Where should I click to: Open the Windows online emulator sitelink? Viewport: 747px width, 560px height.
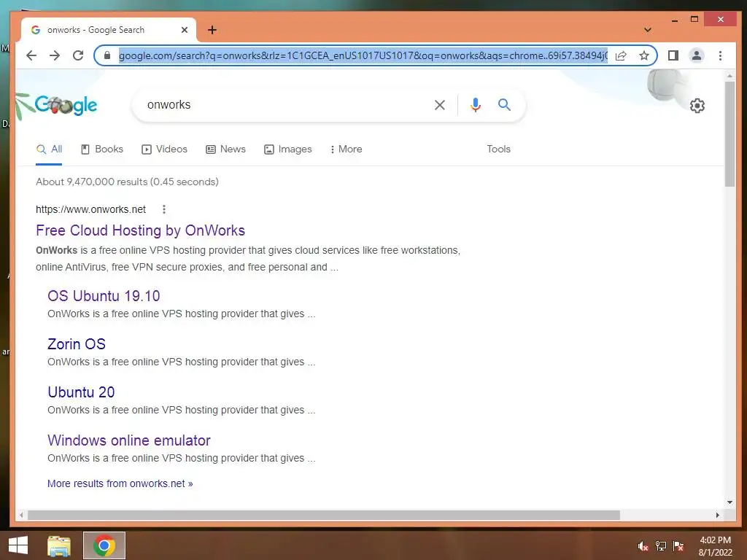[129, 440]
